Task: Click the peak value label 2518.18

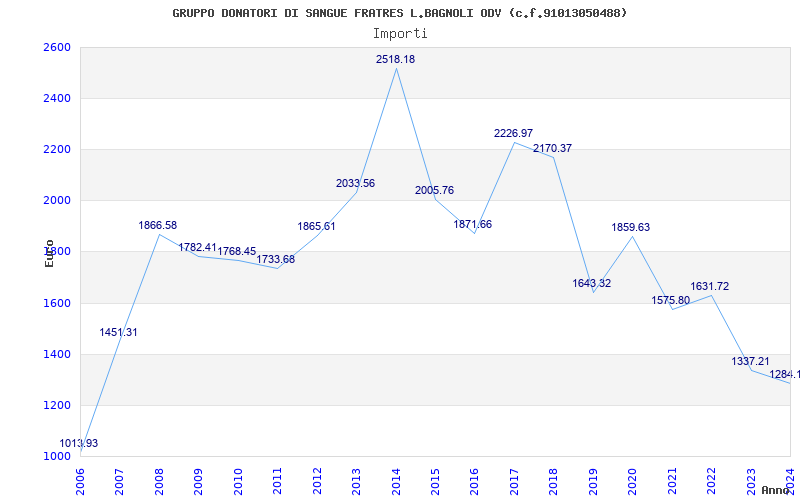Action: coord(395,60)
